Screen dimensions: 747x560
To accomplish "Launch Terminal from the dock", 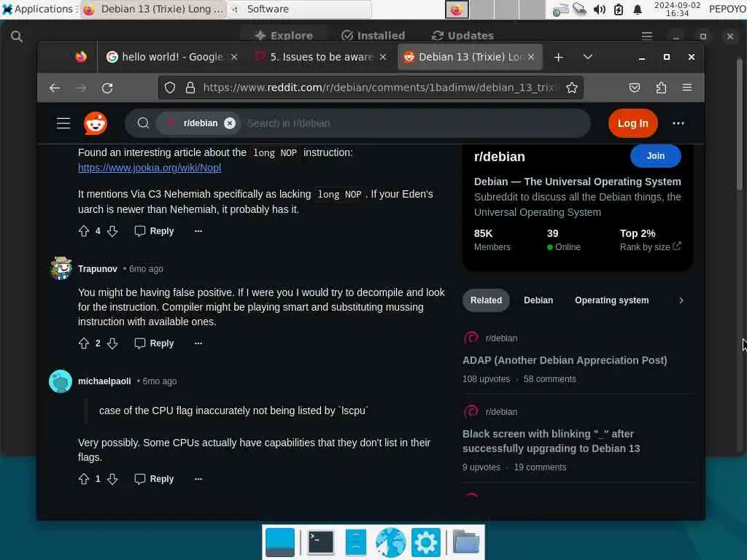I will coord(321,542).
